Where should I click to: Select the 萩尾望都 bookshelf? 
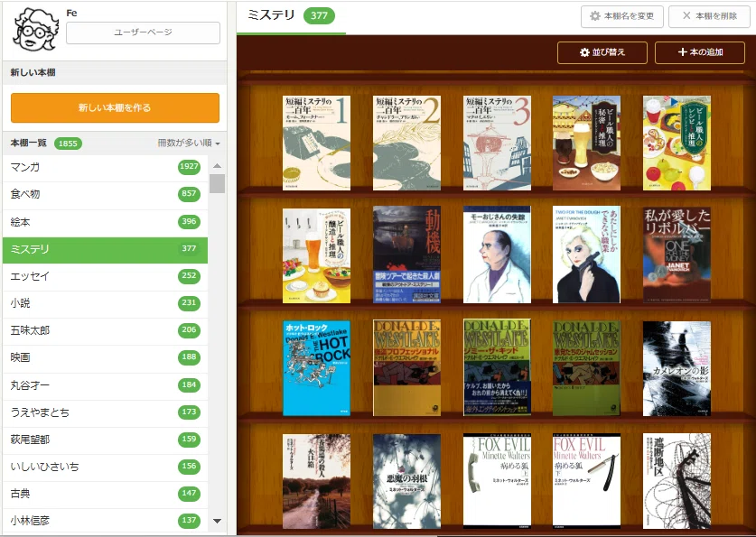pyautogui.click(x=105, y=440)
